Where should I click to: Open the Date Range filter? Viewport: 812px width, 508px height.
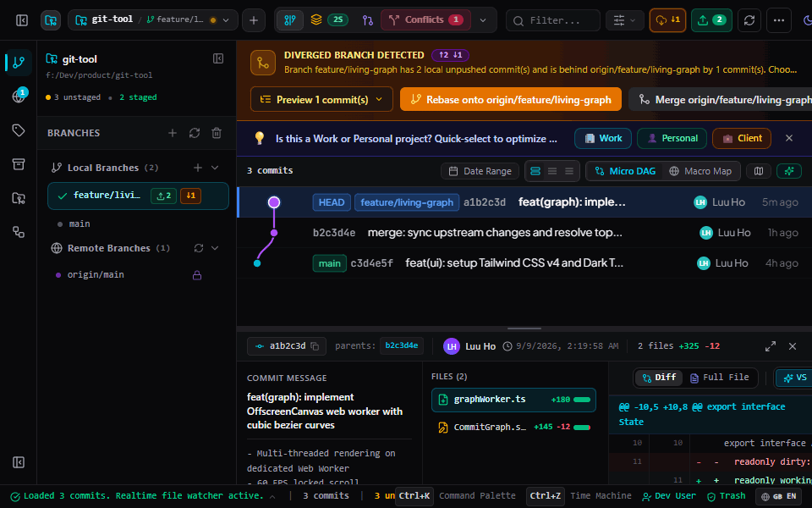tap(480, 171)
